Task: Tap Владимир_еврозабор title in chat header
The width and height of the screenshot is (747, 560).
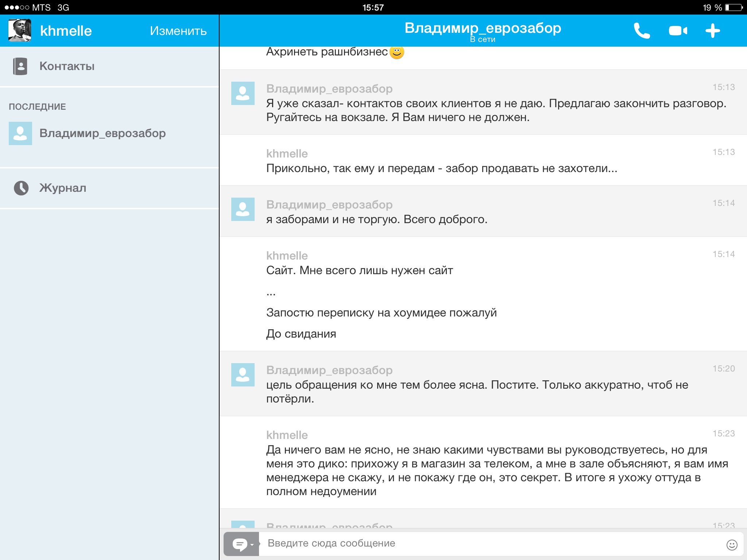Action: click(483, 28)
